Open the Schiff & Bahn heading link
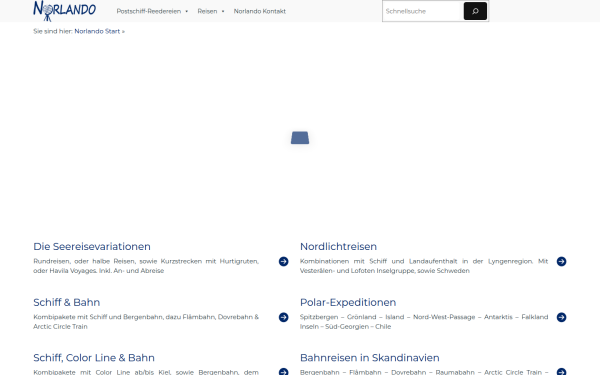600x375 pixels. point(67,302)
